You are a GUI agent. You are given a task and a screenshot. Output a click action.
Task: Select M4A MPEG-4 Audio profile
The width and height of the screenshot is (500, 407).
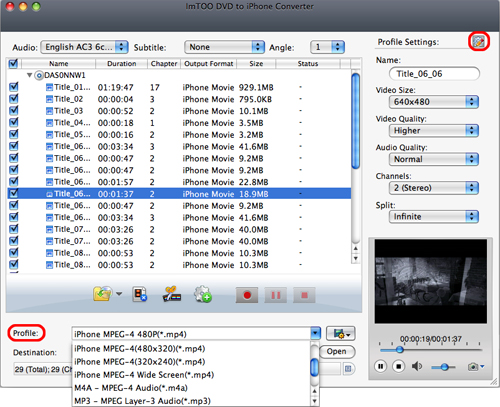[191, 388]
